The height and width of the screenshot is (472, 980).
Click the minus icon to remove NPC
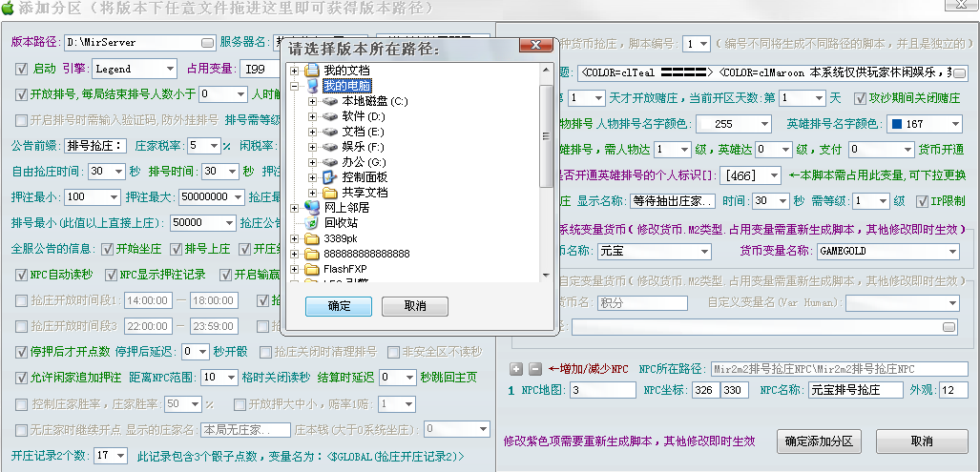pos(534,369)
